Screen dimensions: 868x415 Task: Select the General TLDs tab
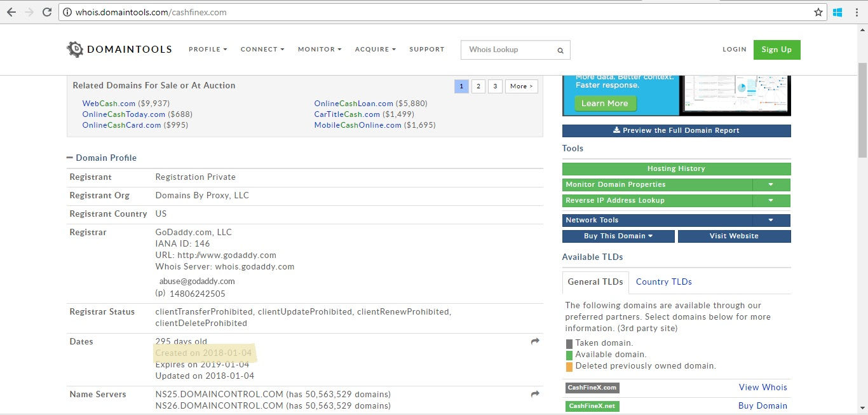(x=595, y=282)
